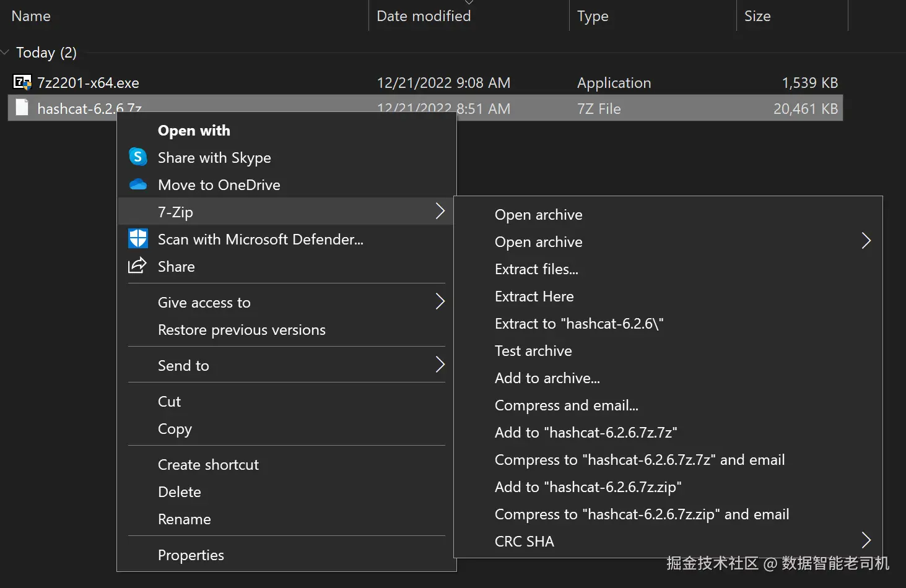Screen dimensions: 906x588
Task: Click the OneDrive cloud icon
Action: tap(137, 184)
